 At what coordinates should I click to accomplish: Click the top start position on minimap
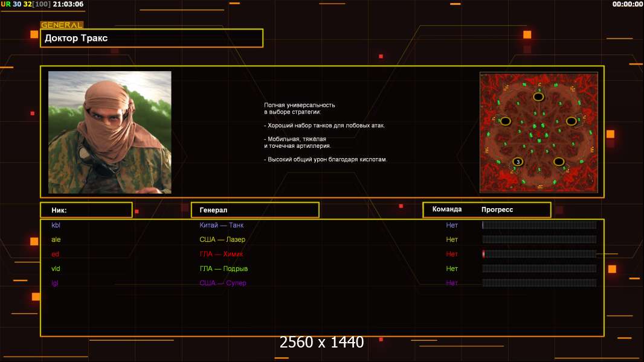pos(538,97)
